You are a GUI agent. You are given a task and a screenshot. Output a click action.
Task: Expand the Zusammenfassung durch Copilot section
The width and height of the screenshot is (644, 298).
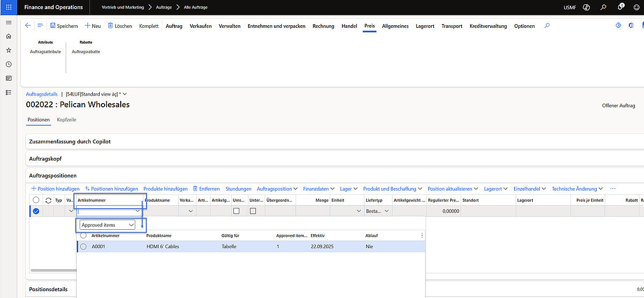70,141
